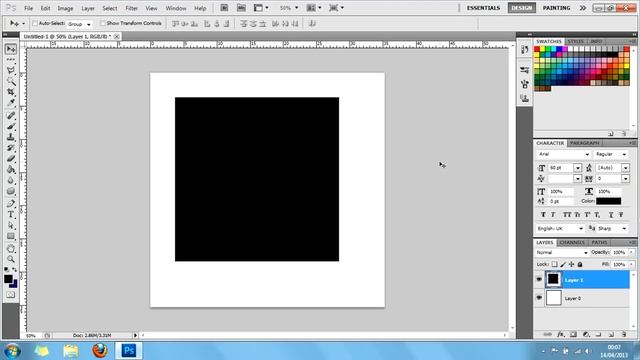Select the Clone Stamp tool
Image resolution: width=640 pixels, height=360 pixels.
(11, 137)
